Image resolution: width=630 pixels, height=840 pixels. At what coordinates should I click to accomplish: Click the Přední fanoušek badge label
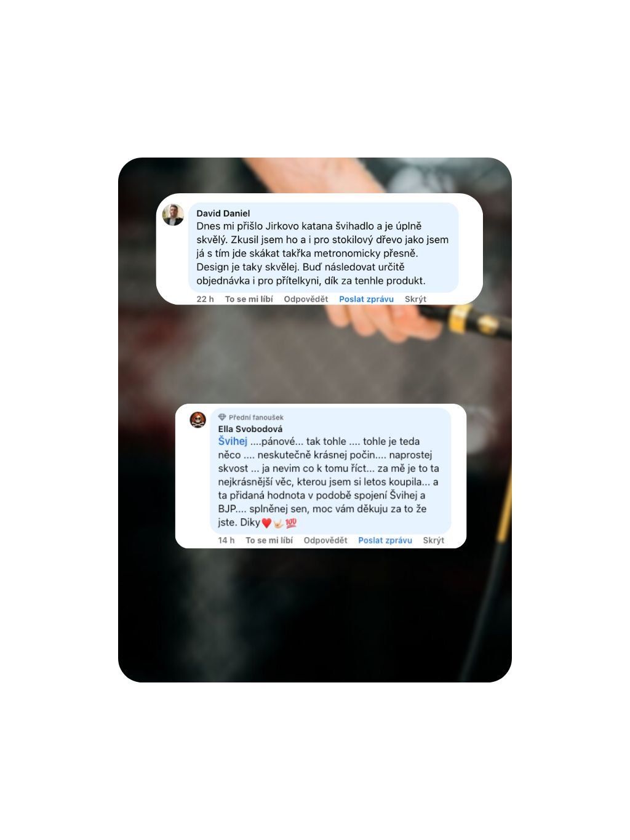click(x=256, y=417)
